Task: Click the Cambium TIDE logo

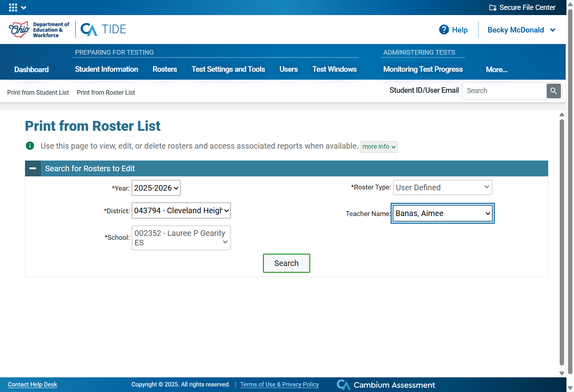Action: point(104,29)
